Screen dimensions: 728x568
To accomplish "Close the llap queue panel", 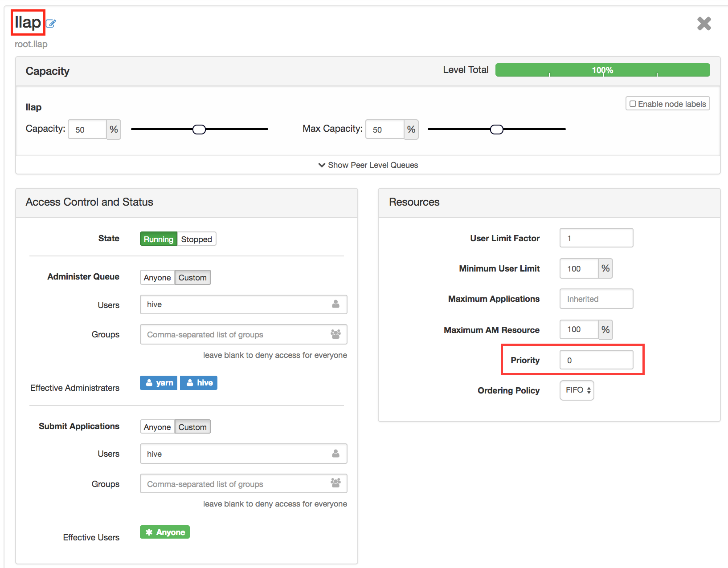I will [x=704, y=24].
